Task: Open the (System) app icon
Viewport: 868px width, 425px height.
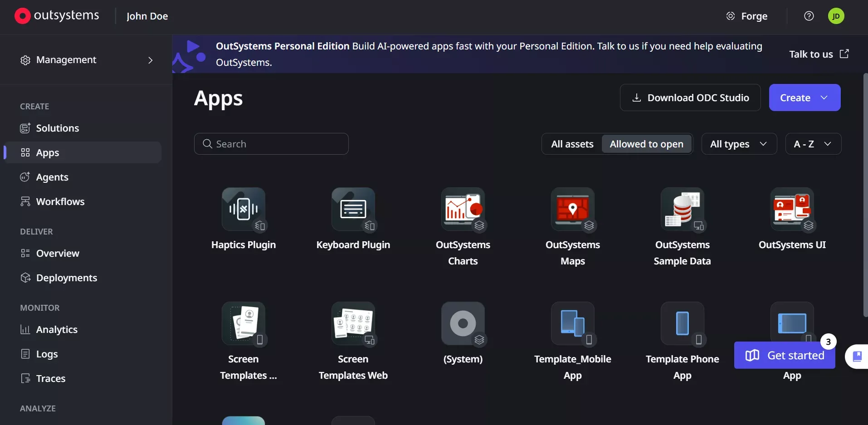Action: click(463, 323)
